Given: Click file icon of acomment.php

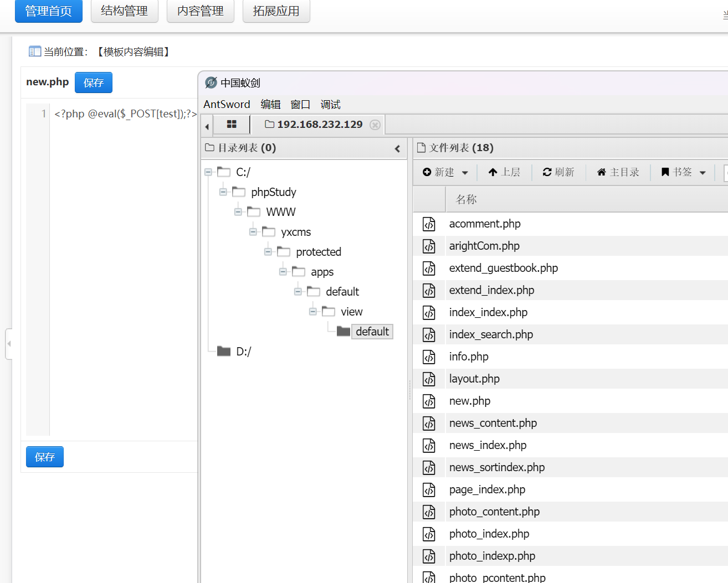Looking at the screenshot, I should click(429, 224).
